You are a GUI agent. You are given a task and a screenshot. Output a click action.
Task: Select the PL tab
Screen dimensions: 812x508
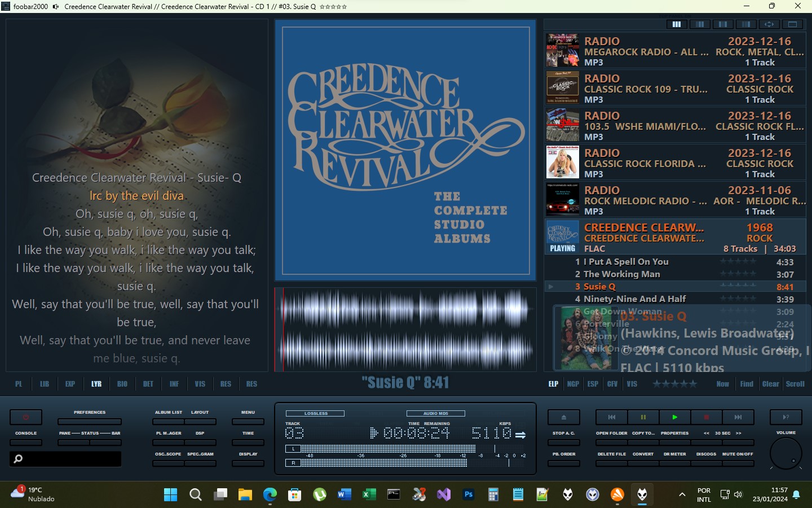19,384
